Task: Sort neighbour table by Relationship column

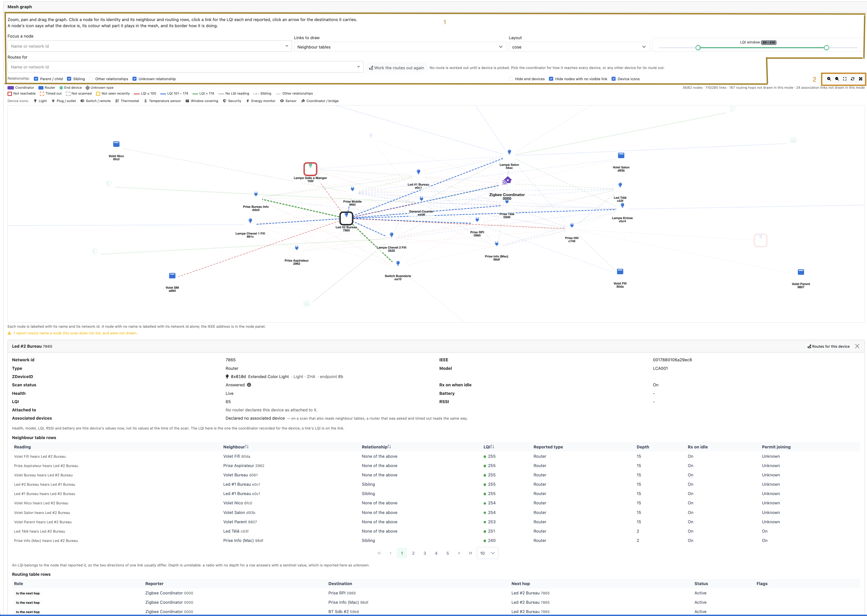Action: 376,447
